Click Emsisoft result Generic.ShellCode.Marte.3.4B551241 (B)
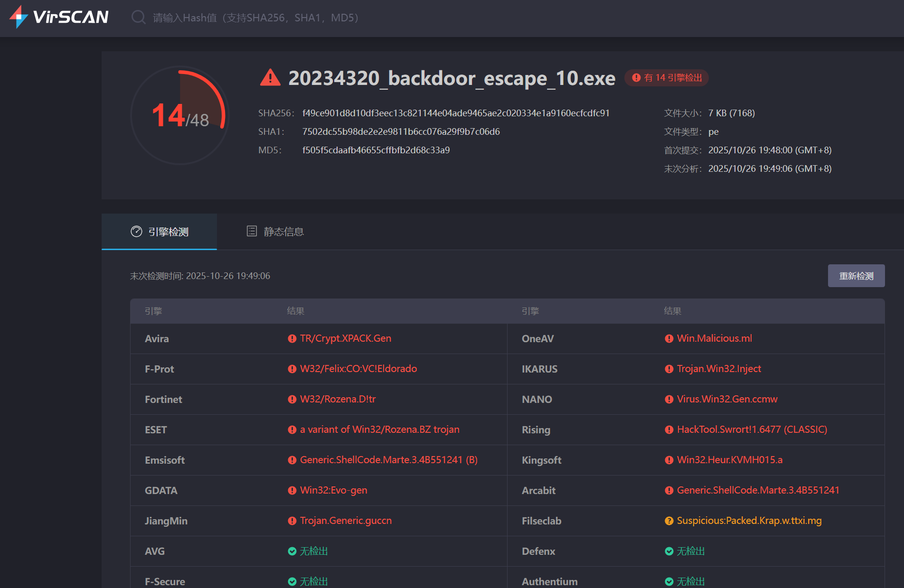The width and height of the screenshot is (904, 588). 389,460
